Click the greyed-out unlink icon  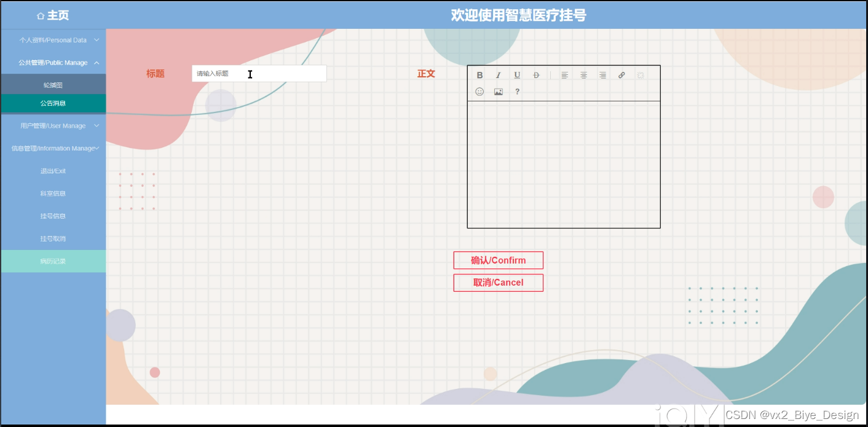tap(641, 76)
